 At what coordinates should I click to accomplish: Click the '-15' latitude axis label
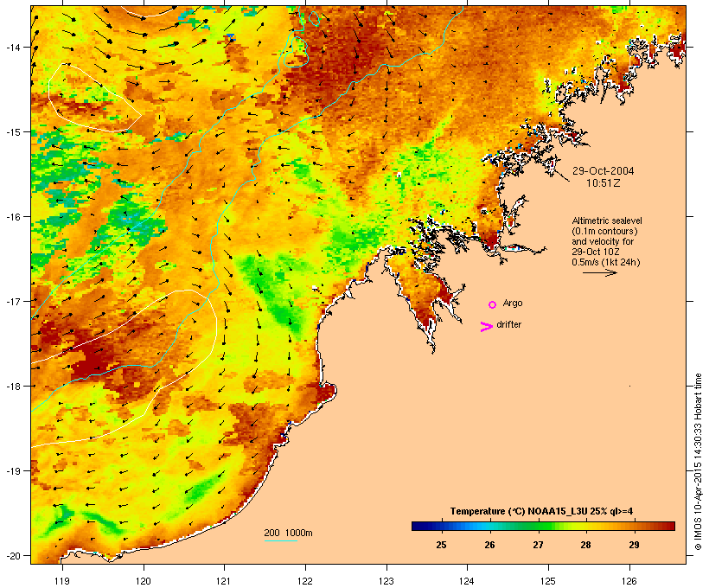coord(13,132)
